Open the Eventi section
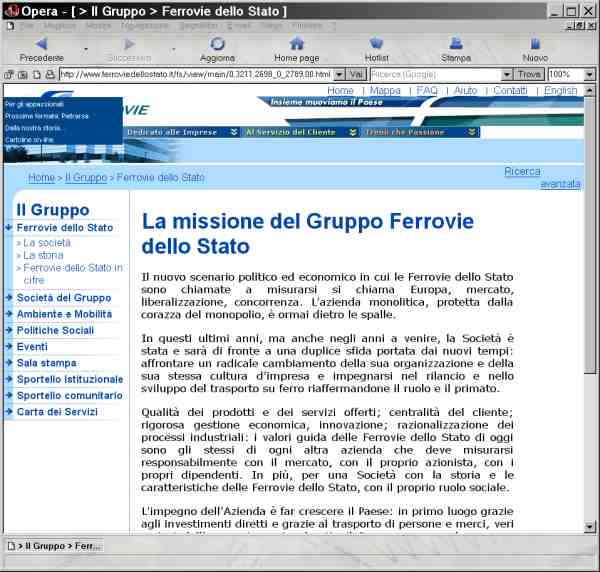 32,347
